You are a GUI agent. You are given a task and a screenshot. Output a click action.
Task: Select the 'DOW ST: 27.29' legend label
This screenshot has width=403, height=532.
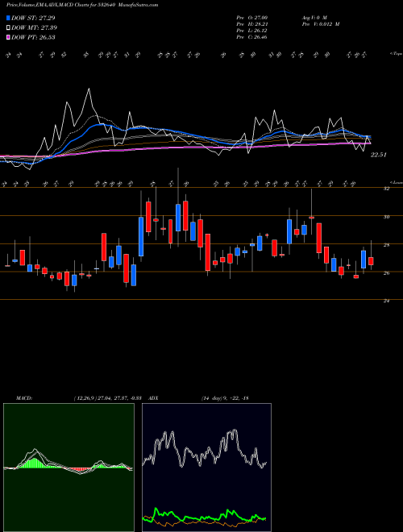(x=33, y=18)
